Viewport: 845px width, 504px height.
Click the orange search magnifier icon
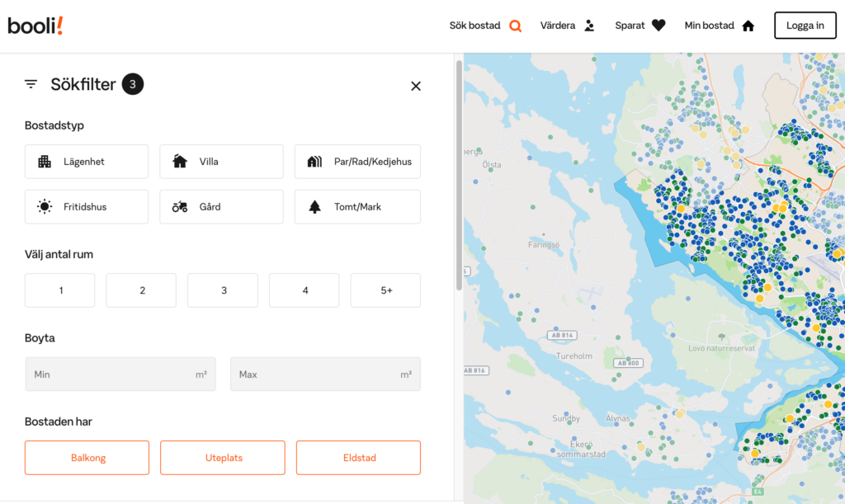click(515, 26)
